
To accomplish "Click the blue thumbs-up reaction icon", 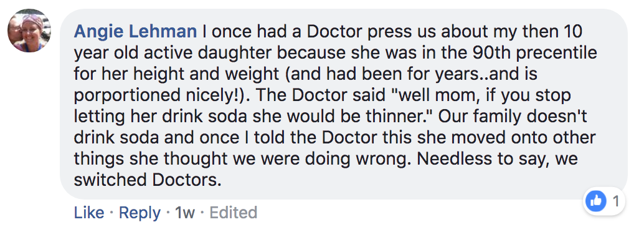I will (x=596, y=201).
